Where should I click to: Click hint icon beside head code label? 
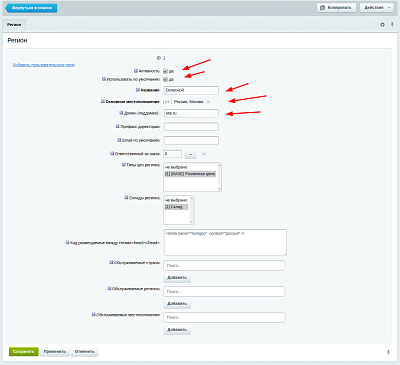click(67, 242)
